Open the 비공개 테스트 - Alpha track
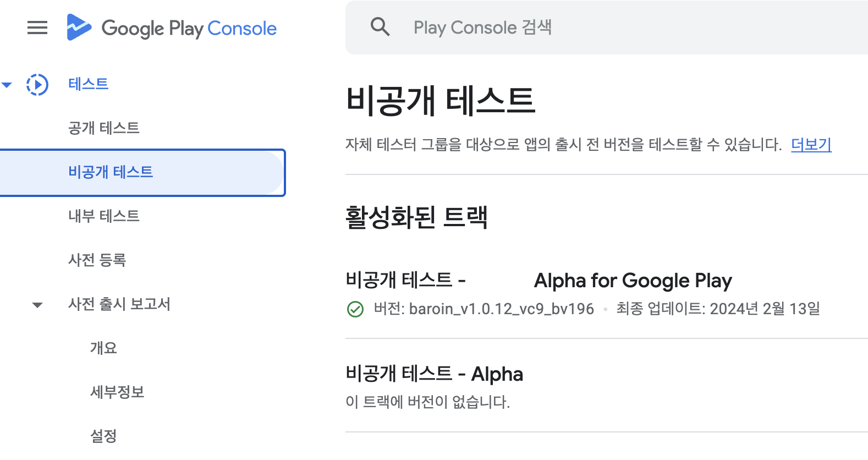The height and width of the screenshot is (460, 868). point(434,374)
